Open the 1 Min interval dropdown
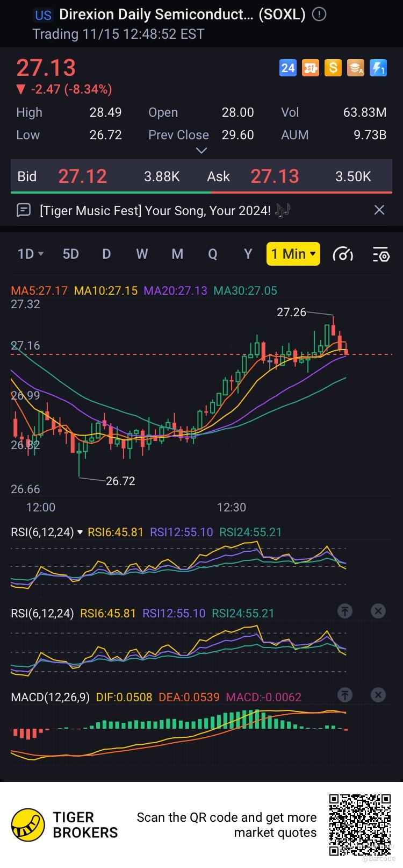 293,254
